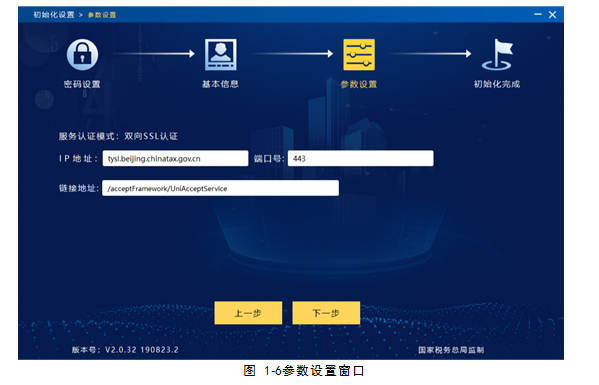This screenshot has width=599, height=385.
Task: Click the 基本信息 step label
Action: point(220,84)
